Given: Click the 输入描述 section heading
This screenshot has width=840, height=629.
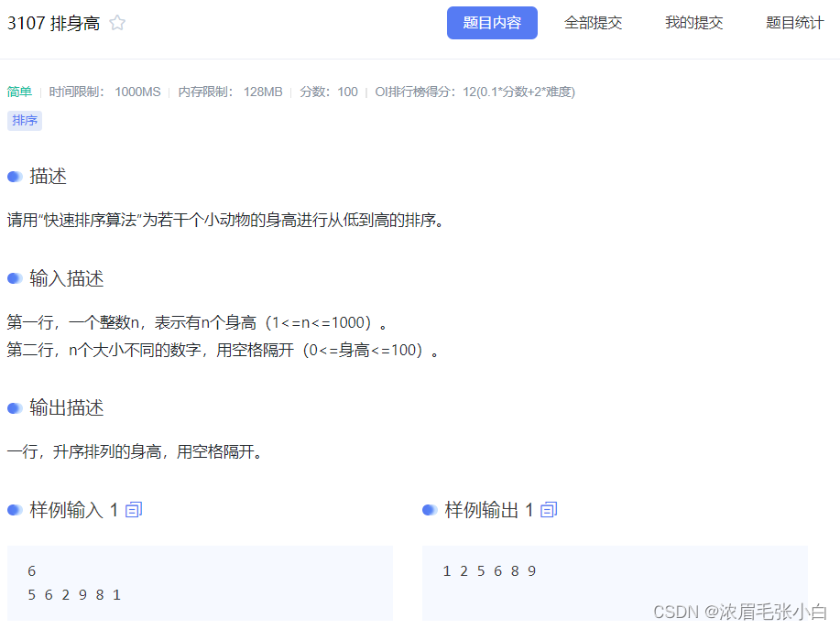Looking at the screenshot, I should click(x=67, y=278).
